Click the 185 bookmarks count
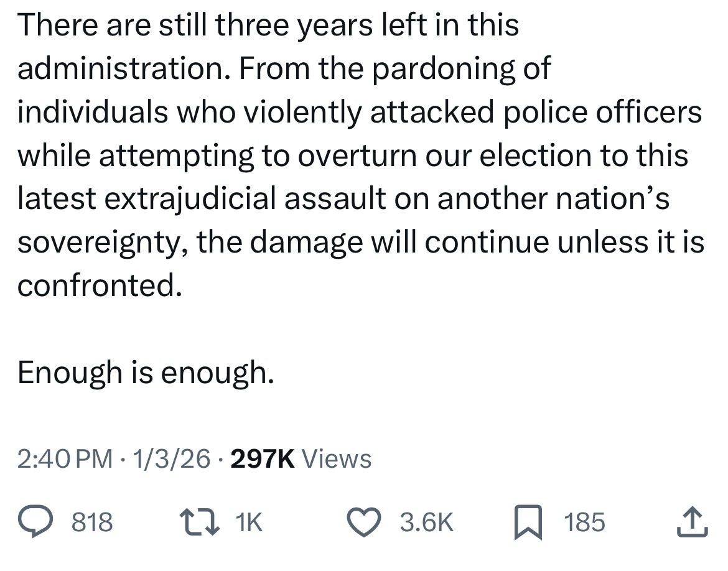 click(585, 522)
